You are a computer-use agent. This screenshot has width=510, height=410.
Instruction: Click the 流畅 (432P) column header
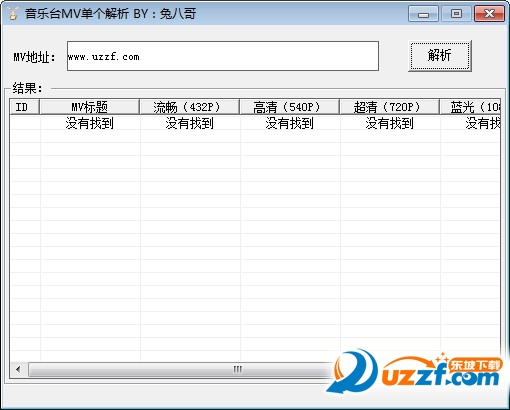click(x=189, y=107)
